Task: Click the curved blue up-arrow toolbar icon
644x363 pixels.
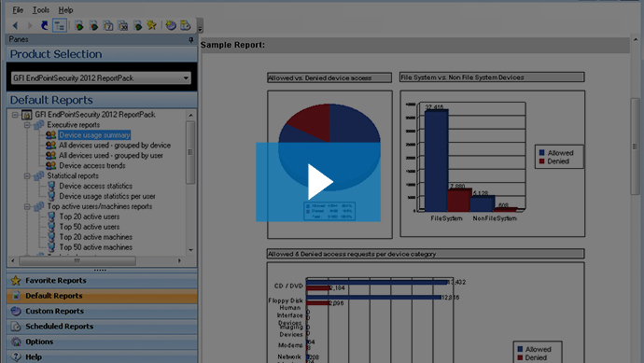Action: (x=44, y=26)
